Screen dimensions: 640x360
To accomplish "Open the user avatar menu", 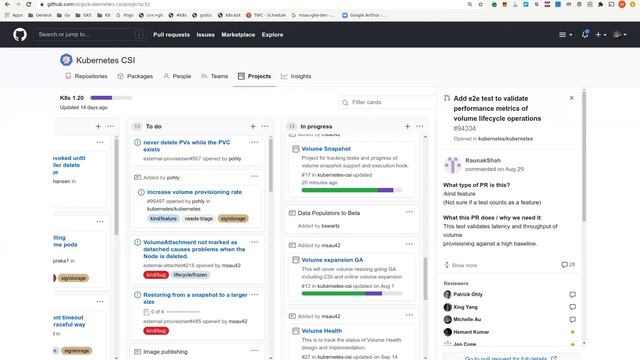I will point(620,35).
